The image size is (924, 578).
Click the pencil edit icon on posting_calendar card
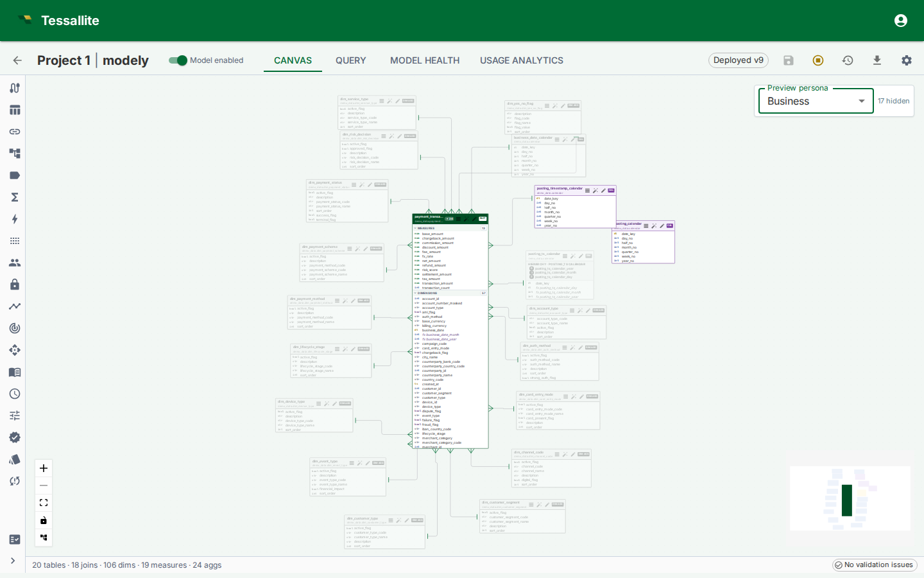point(662,226)
